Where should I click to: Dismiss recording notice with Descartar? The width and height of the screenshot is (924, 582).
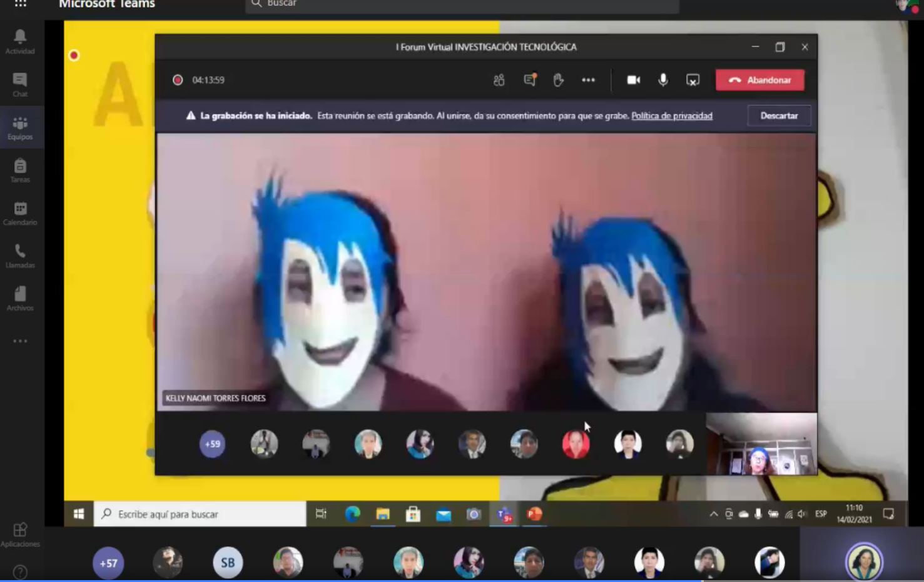[x=779, y=116]
